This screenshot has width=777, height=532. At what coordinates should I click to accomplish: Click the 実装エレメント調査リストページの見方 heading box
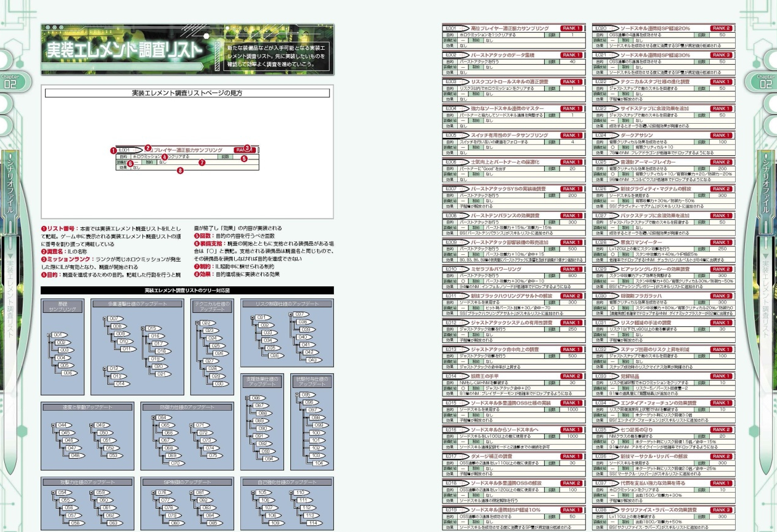[187, 94]
